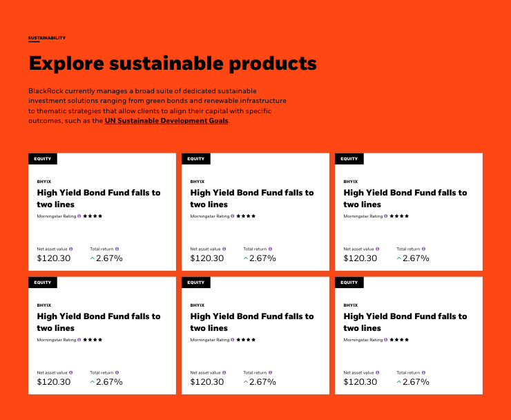Image resolution: width=511 pixels, height=420 pixels.
Task: Click the star rating in the top-right card
Action: [x=399, y=216]
